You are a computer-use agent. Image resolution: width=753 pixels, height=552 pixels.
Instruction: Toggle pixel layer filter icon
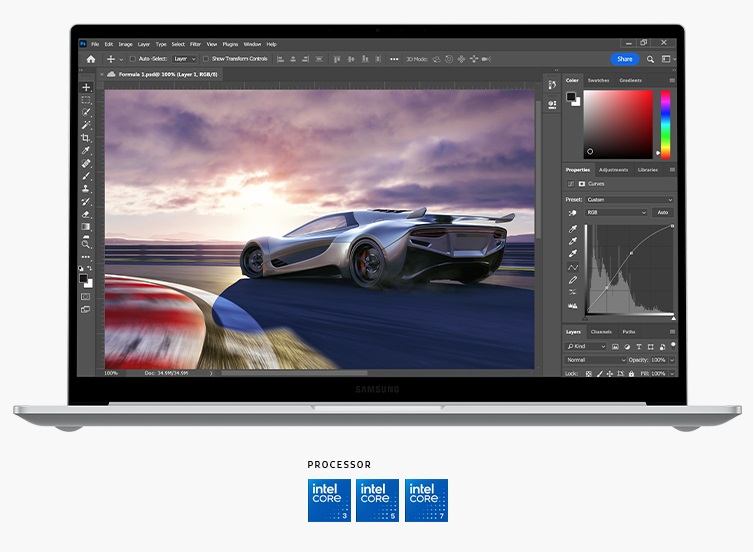615,346
